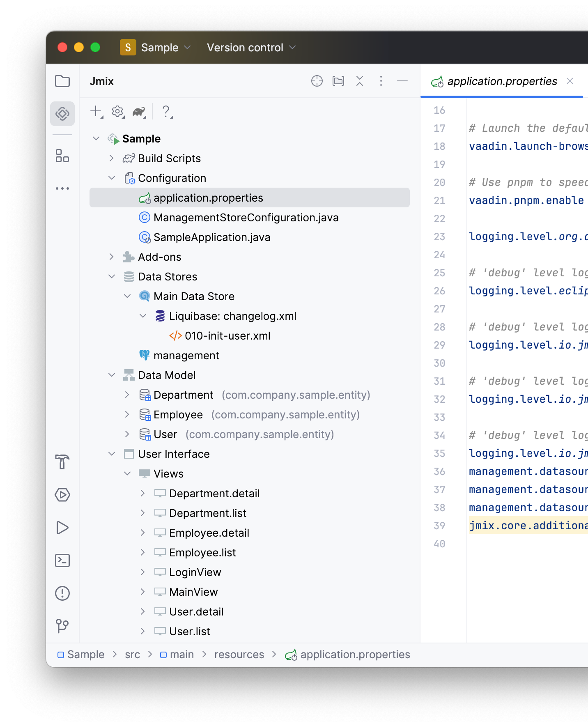588x728 pixels.
Task: Open Jmix panel options menu
Action: click(381, 81)
